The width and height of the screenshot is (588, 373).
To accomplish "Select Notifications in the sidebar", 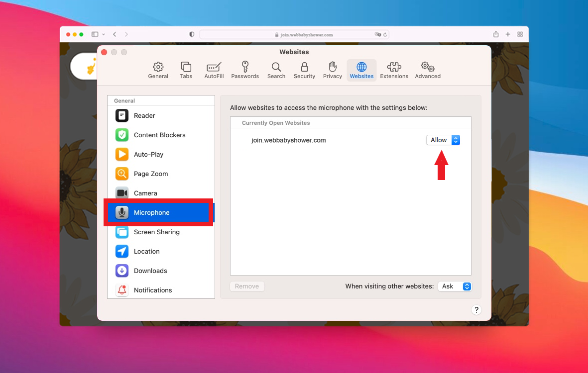I will pos(161,290).
